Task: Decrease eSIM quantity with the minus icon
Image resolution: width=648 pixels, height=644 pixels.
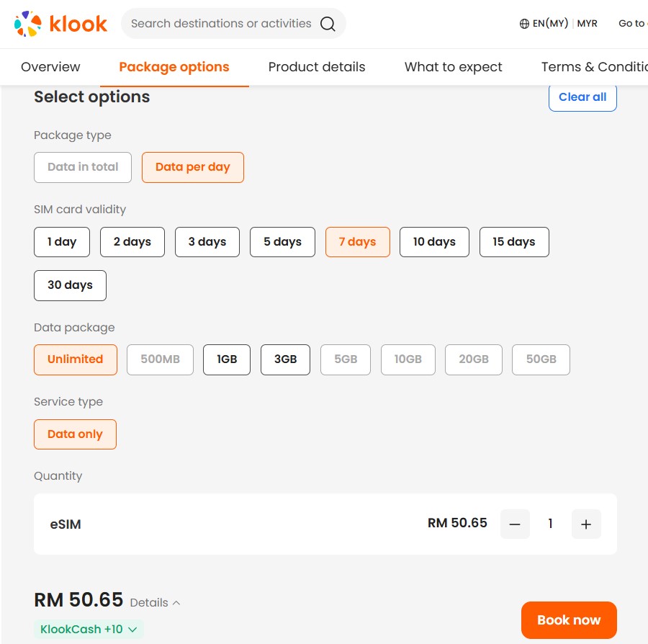Action: (x=515, y=524)
